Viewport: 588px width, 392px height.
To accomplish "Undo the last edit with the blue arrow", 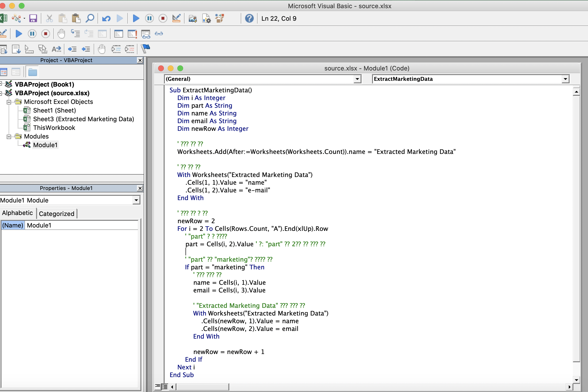I will 106,18.
